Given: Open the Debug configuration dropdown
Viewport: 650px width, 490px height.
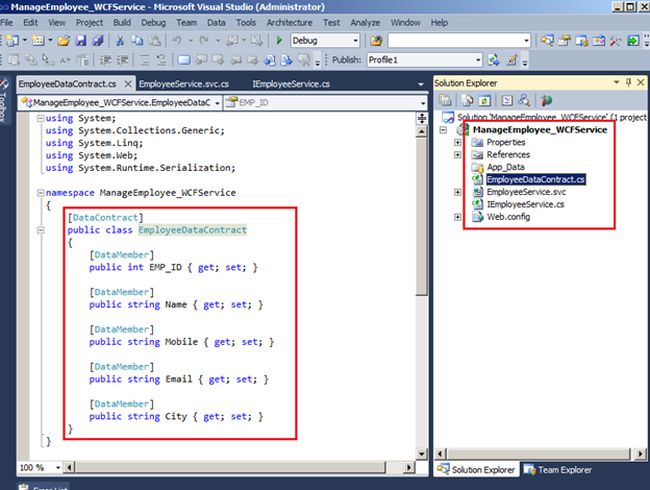Looking at the screenshot, I should pyautogui.click(x=354, y=40).
